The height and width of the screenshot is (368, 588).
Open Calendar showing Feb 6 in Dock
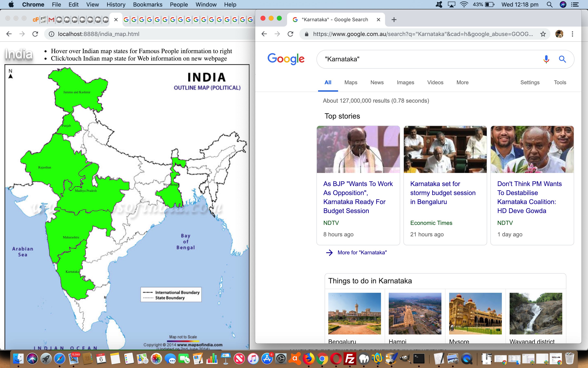[x=101, y=359]
